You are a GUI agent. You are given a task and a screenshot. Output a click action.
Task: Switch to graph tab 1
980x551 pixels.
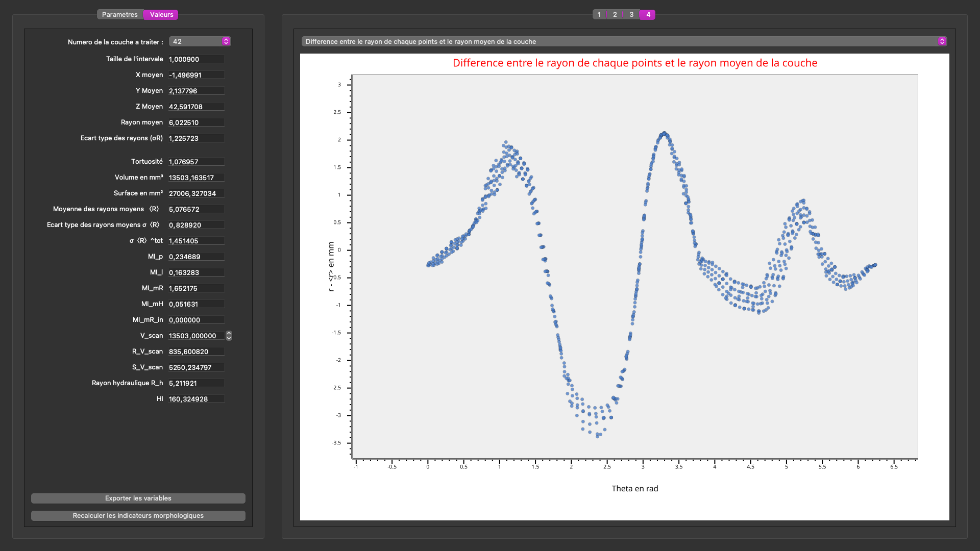pyautogui.click(x=599, y=14)
